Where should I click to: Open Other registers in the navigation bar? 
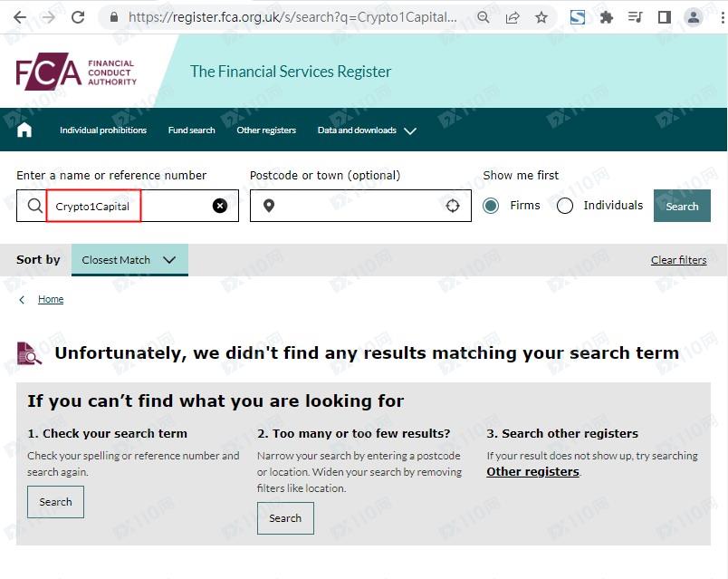tap(266, 130)
